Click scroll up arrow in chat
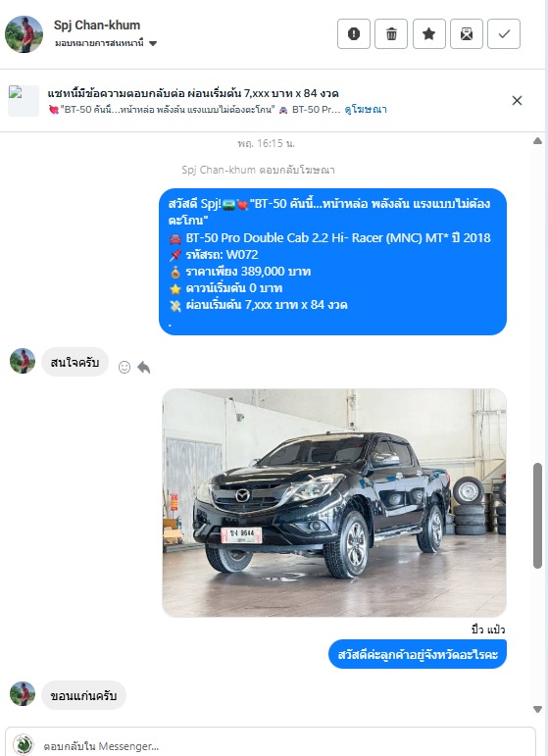This screenshot has width=548, height=756. point(537,141)
